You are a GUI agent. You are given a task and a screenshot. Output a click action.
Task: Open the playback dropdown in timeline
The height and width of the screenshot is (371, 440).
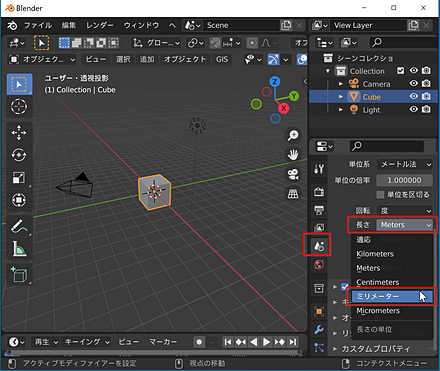click(x=46, y=342)
